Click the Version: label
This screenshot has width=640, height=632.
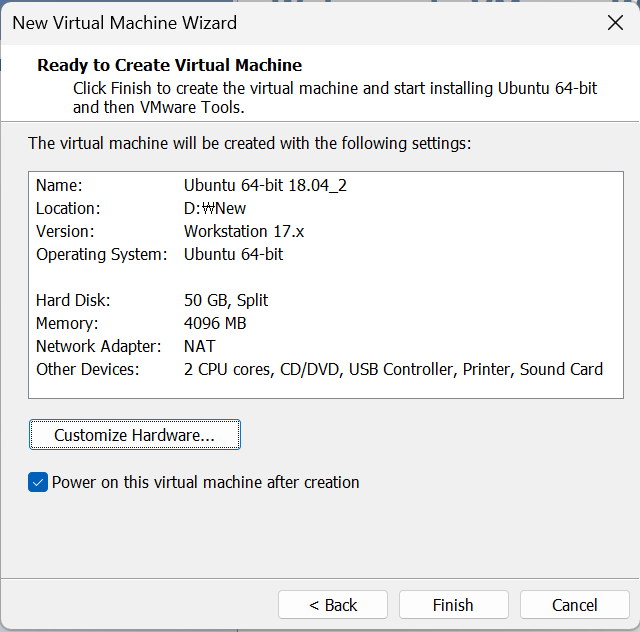[x=65, y=231]
